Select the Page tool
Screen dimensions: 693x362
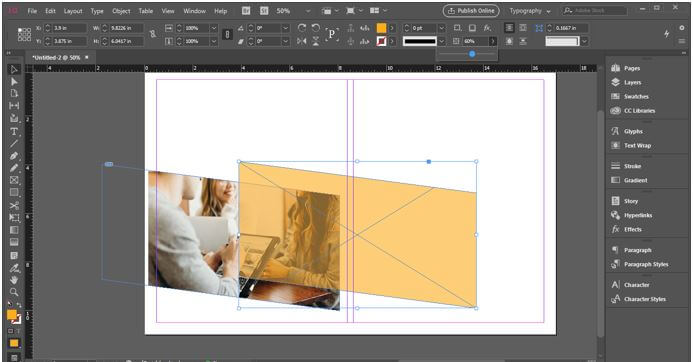(x=14, y=93)
